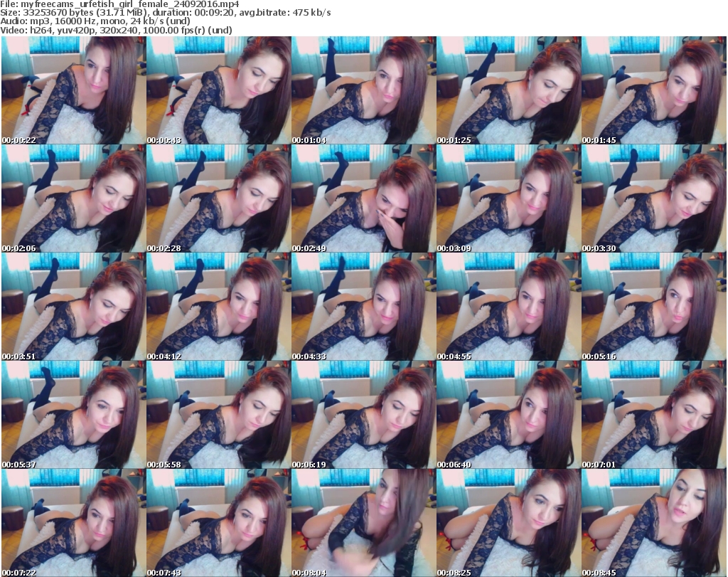Click the 'Video: h264, yuv420p' line
The image size is (728, 577).
click(x=116, y=30)
